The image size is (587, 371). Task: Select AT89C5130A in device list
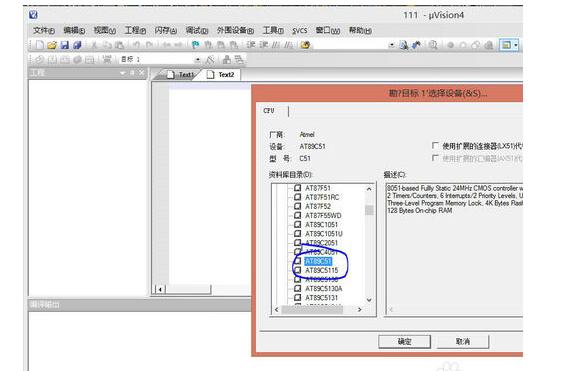point(323,289)
